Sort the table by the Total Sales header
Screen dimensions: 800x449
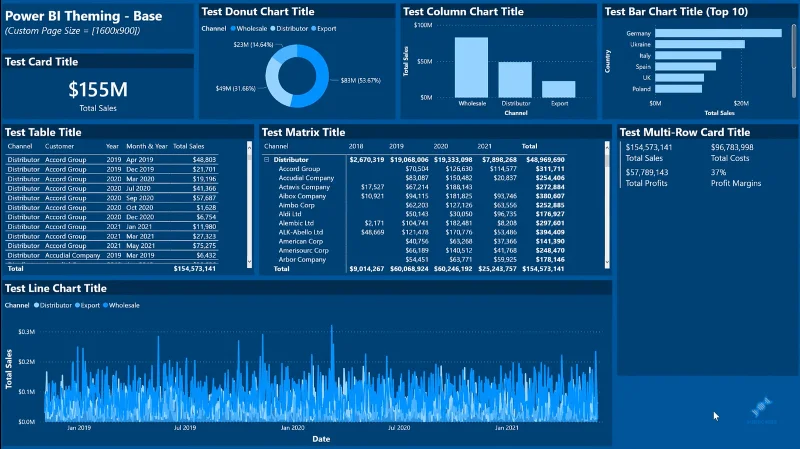coord(189,146)
